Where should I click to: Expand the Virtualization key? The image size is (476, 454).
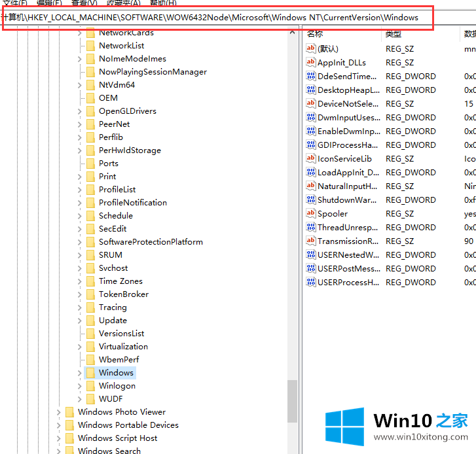[x=79, y=347]
